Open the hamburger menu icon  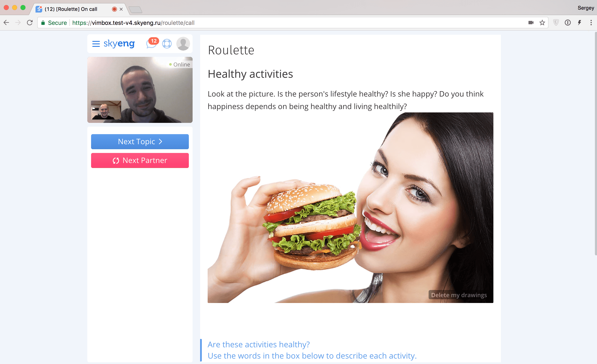tap(95, 43)
